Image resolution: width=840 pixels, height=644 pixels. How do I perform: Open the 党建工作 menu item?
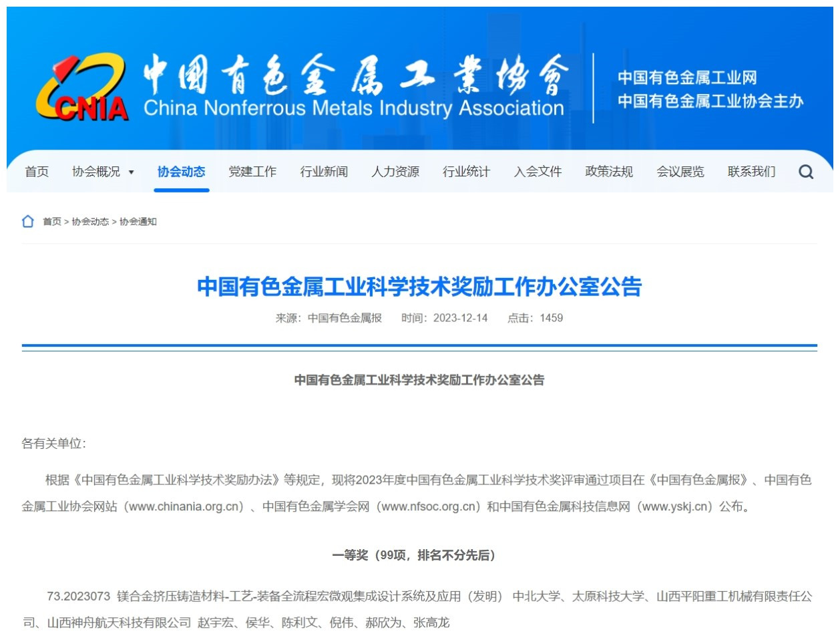[252, 172]
